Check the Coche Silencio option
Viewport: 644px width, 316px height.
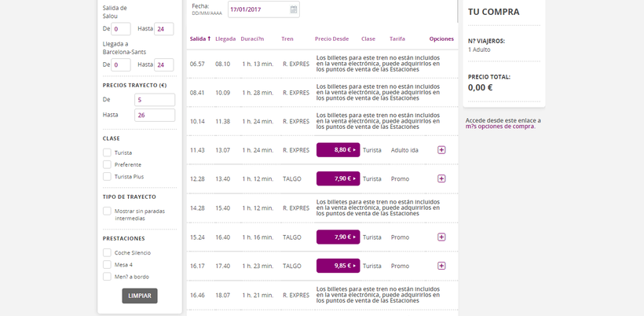107,252
